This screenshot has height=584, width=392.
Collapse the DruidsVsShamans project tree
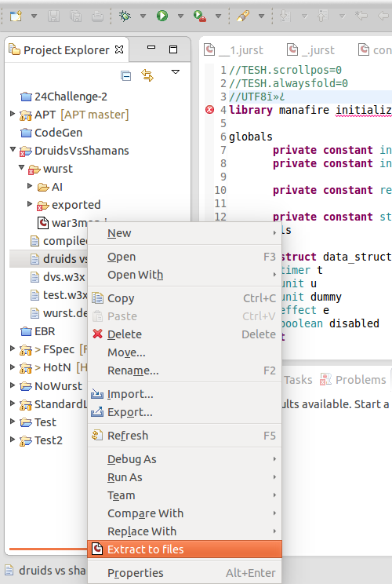[13, 149]
